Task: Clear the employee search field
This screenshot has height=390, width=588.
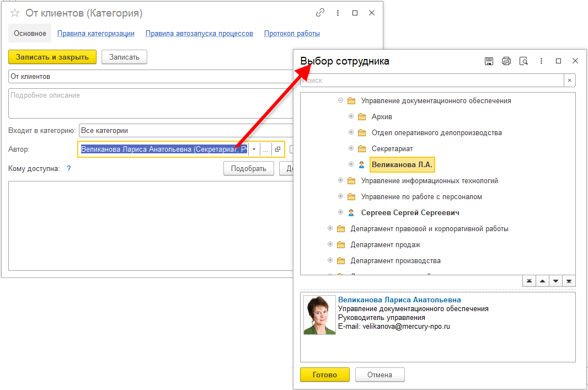Action: click(569, 81)
